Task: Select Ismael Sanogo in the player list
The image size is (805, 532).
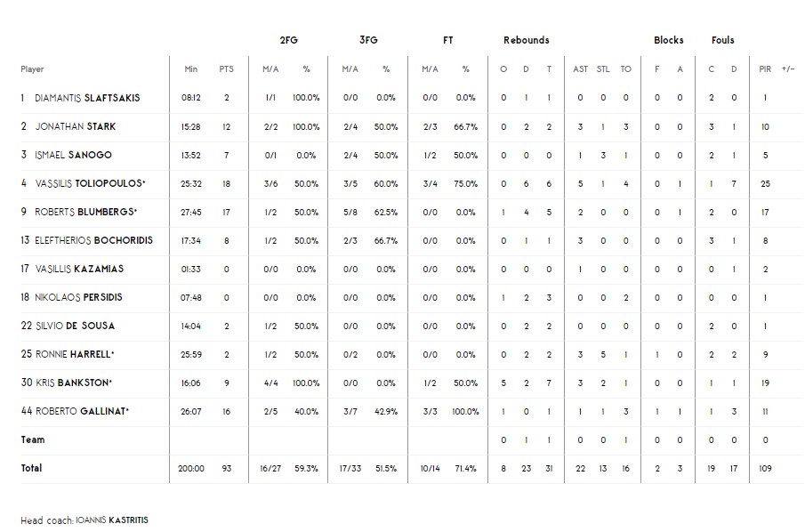Action: (x=73, y=155)
